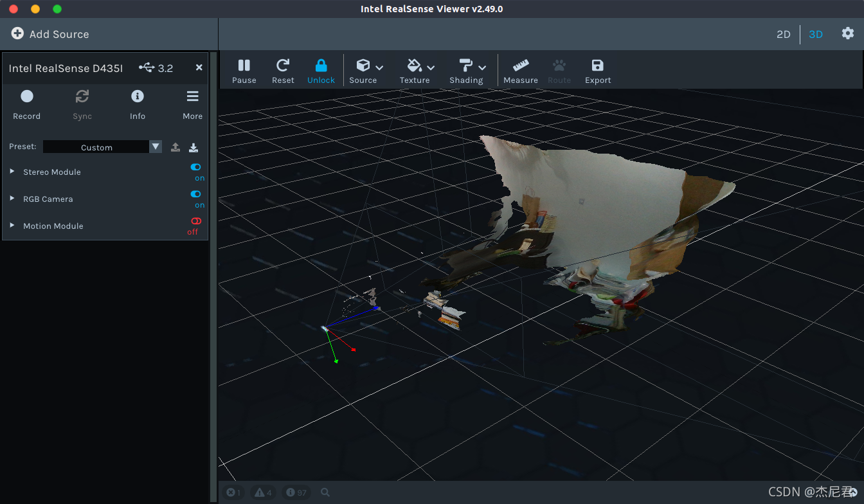Click the error count indicator showing 1
Viewport: 864px width, 504px height.
(x=233, y=492)
